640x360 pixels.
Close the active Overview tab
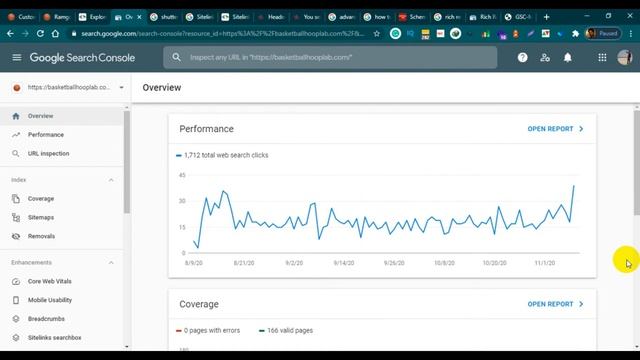point(139,17)
